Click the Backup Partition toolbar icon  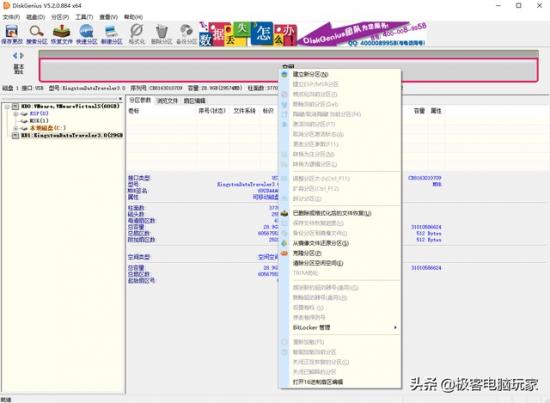click(x=186, y=32)
